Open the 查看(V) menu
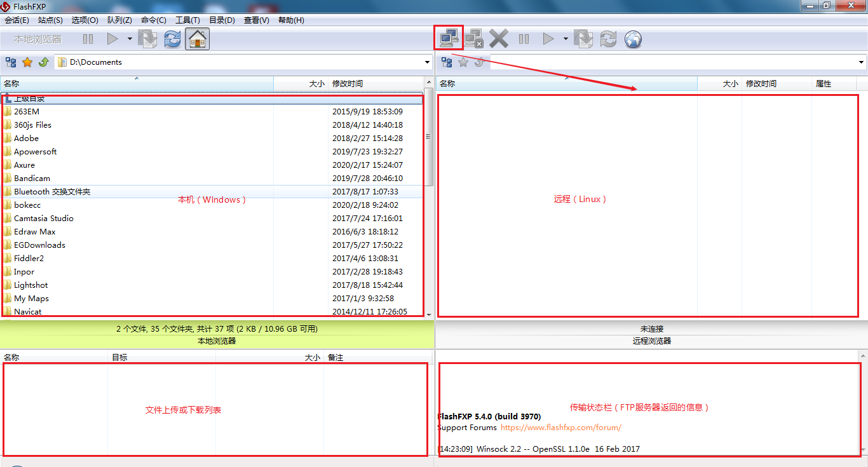This screenshot has width=868, height=467. coord(256,20)
